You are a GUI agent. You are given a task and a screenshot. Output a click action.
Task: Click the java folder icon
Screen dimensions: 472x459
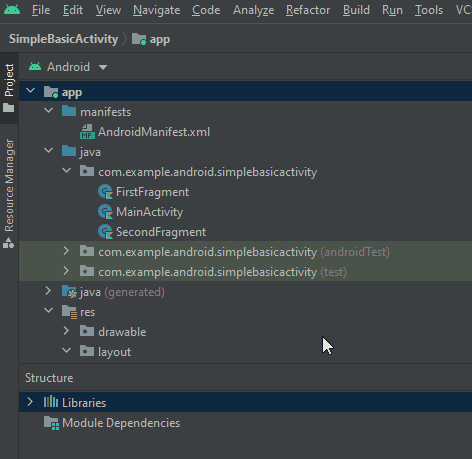tap(69, 151)
